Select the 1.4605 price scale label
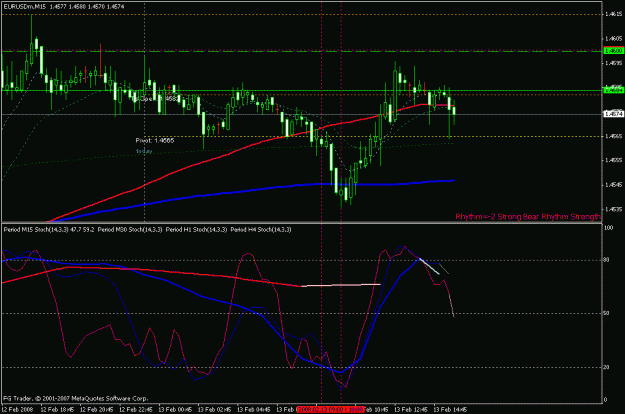The width and height of the screenshot is (625, 414). pyautogui.click(x=614, y=39)
